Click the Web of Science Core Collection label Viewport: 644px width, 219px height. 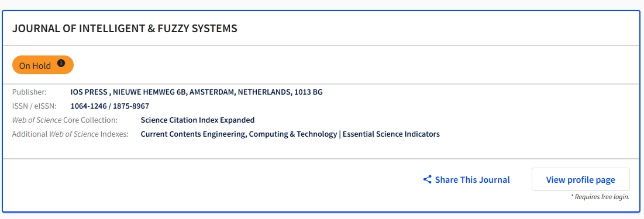(65, 120)
